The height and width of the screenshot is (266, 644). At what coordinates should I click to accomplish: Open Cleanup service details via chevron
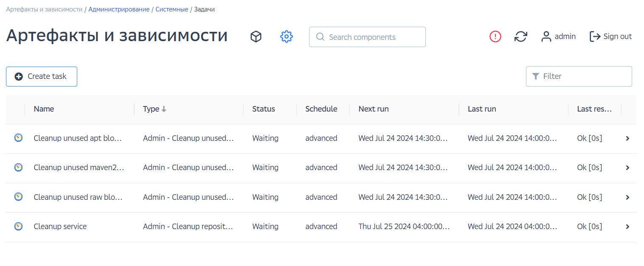627,227
